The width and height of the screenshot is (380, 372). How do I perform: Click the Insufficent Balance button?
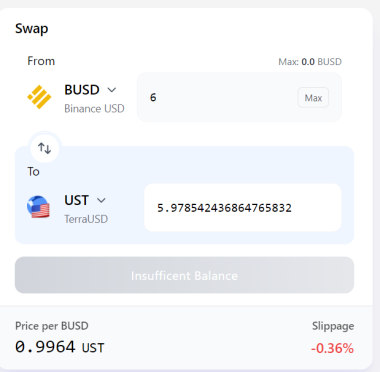[x=184, y=275]
